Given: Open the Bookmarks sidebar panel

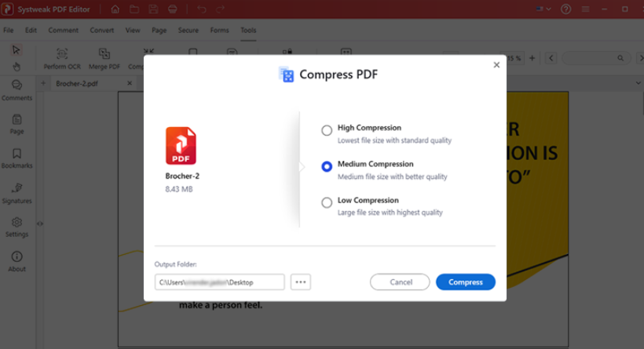Looking at the screenshot, I should [16, 158].
